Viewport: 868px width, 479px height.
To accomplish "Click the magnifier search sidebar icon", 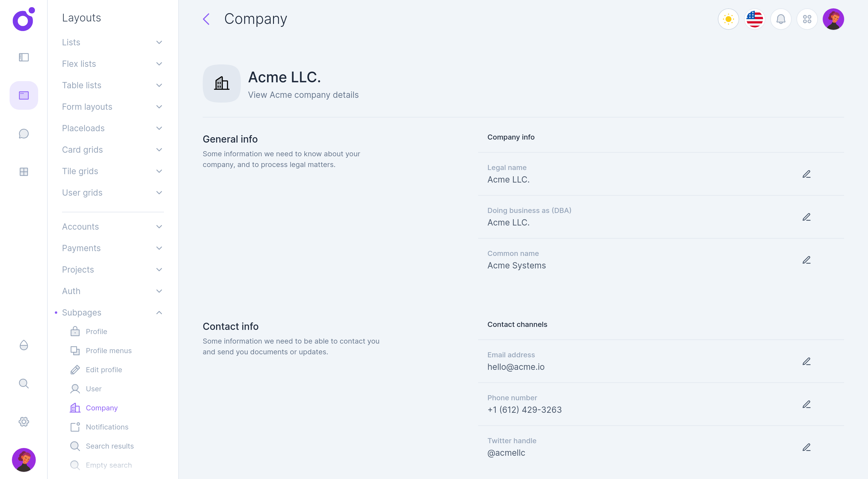I will click(24, 383).
